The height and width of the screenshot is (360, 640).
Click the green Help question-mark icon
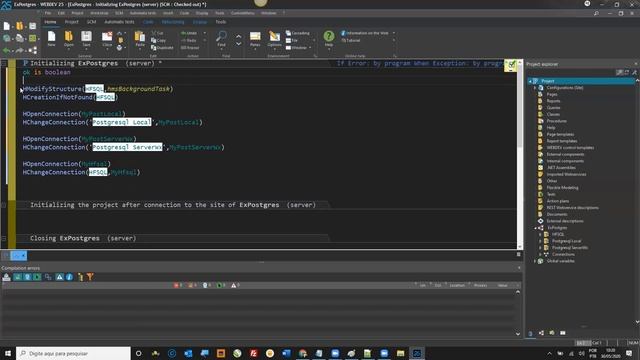329,36
